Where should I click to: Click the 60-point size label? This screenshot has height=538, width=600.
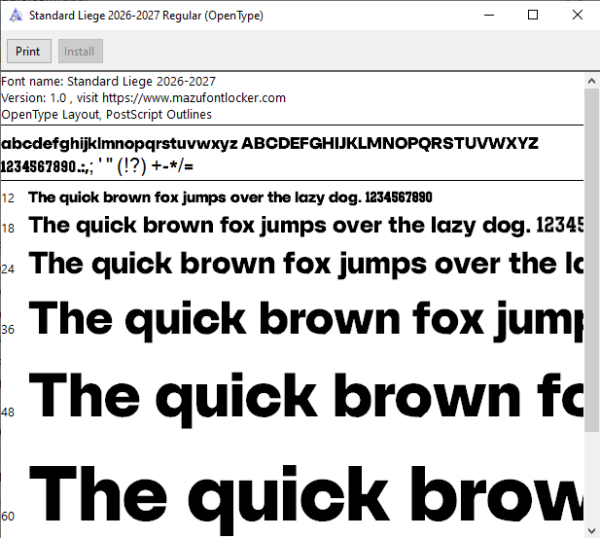tap(8, 516)
